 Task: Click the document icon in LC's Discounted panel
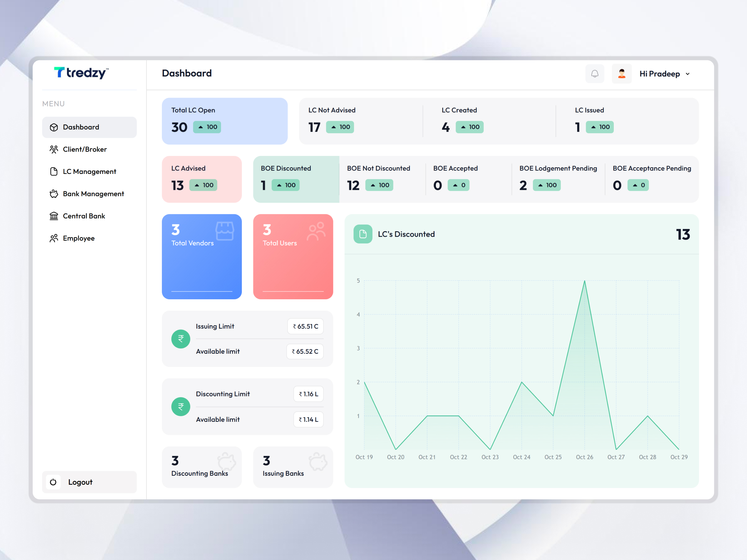point(362,234)
